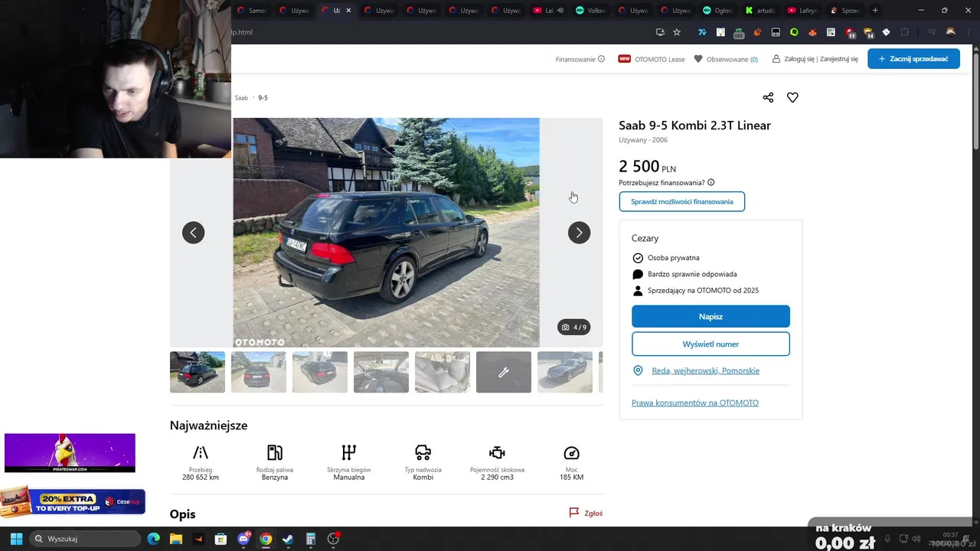Open Finansowanie in header
The width and height of the screenshot is (980, 551).
[575, 59]
